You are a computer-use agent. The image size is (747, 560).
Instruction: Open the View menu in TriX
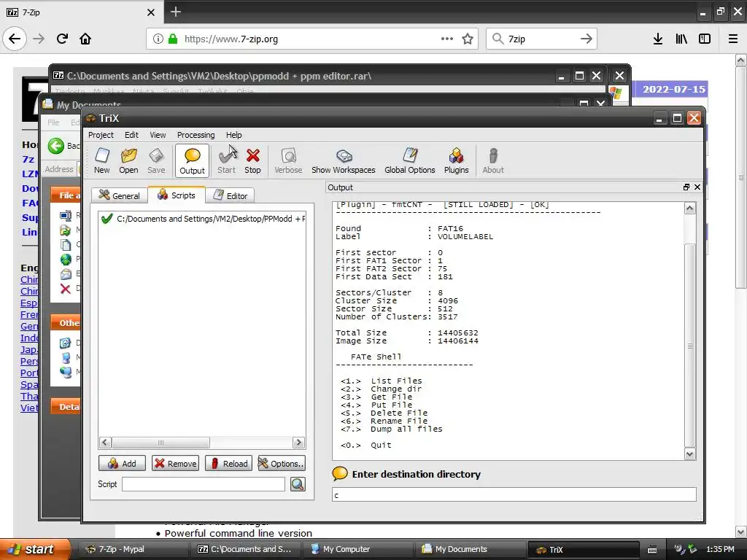coord(158,135)
